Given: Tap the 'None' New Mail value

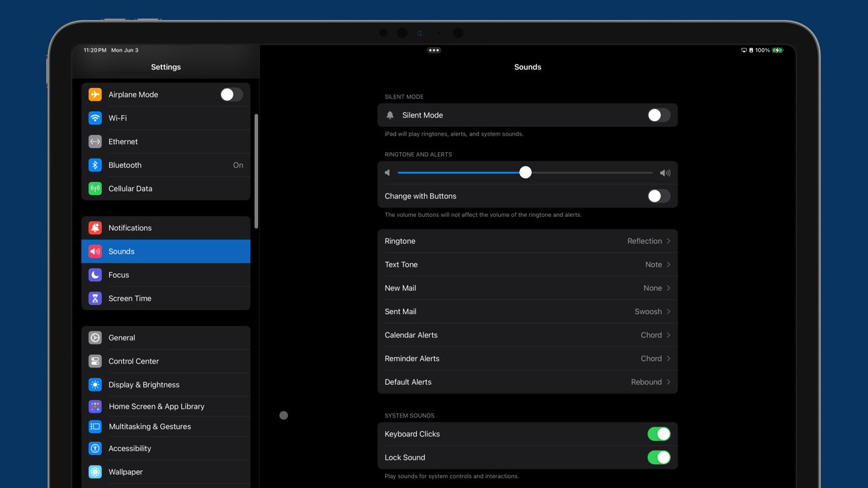Looking at the screenshot, I should pyautogui.click(x=652, y=288).
